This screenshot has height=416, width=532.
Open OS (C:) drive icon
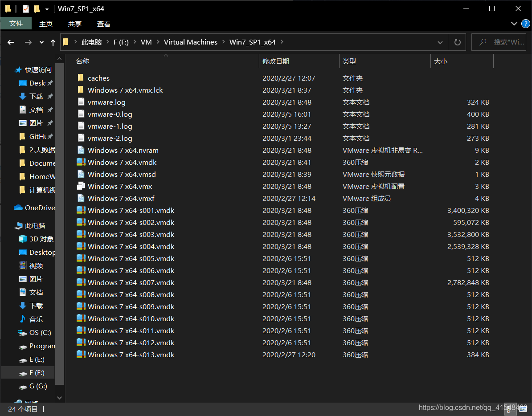[22, 333]
